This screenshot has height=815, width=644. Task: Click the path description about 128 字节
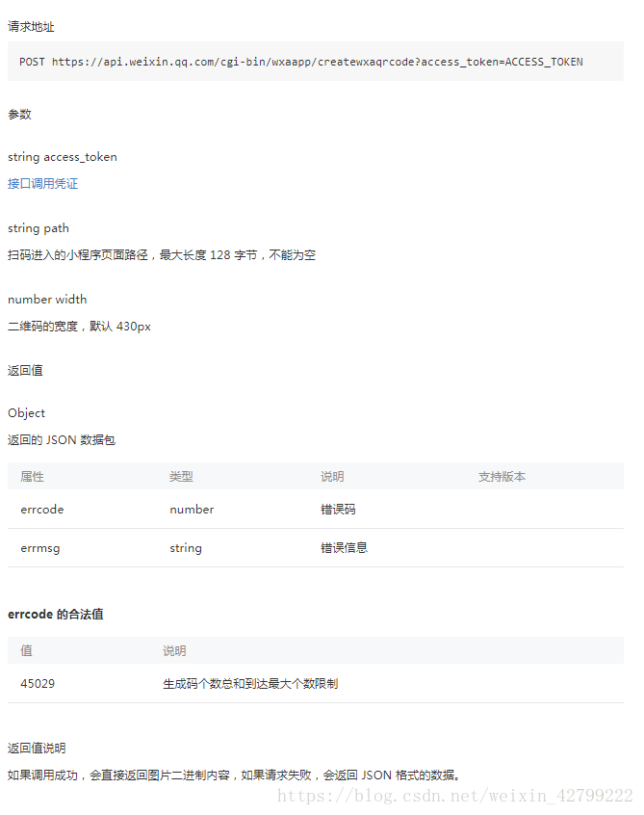(162, 255)
